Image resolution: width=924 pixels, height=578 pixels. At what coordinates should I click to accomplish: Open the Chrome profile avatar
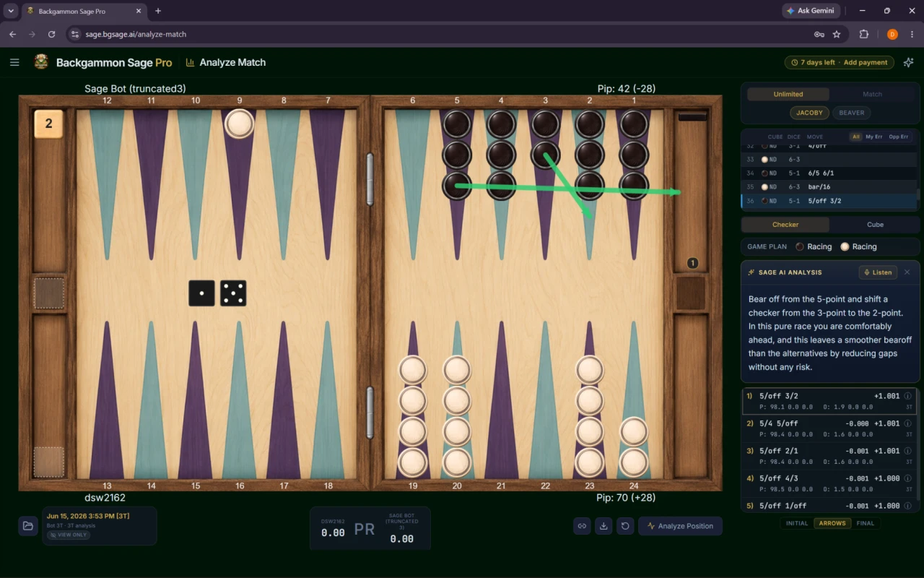pos(892,34)
